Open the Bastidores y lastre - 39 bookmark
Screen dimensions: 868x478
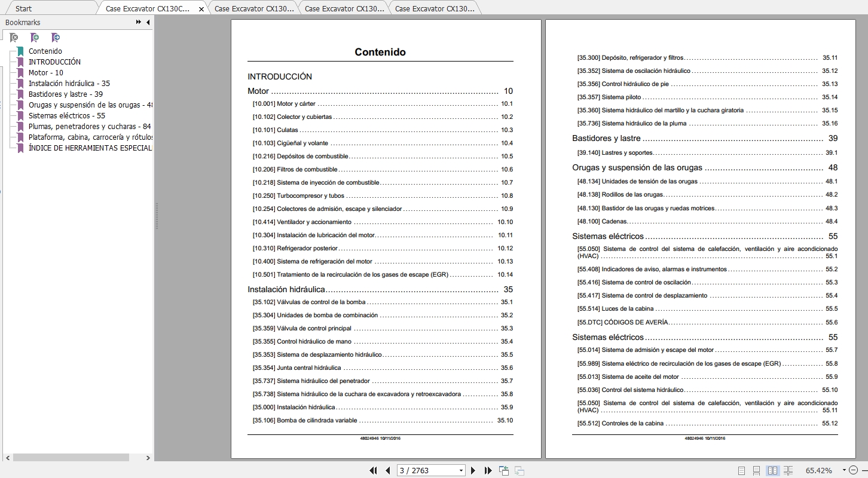coord(66,94)
